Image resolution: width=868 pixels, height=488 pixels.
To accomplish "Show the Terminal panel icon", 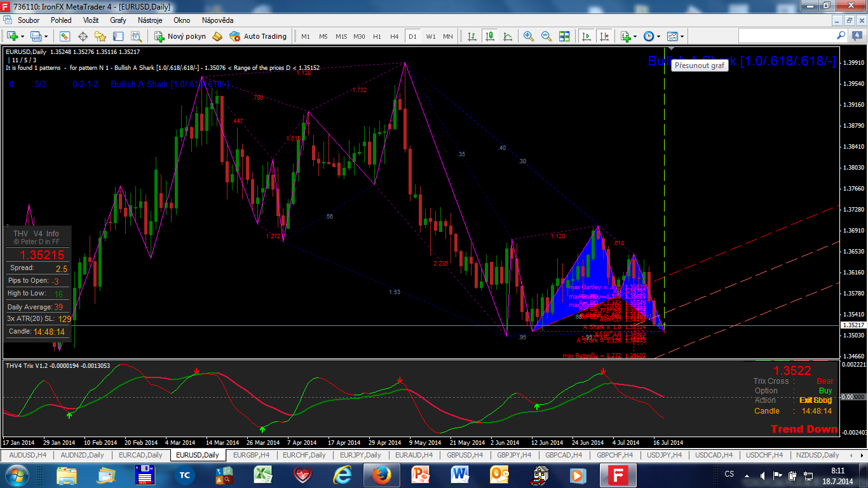I will (x=118, y=36).
